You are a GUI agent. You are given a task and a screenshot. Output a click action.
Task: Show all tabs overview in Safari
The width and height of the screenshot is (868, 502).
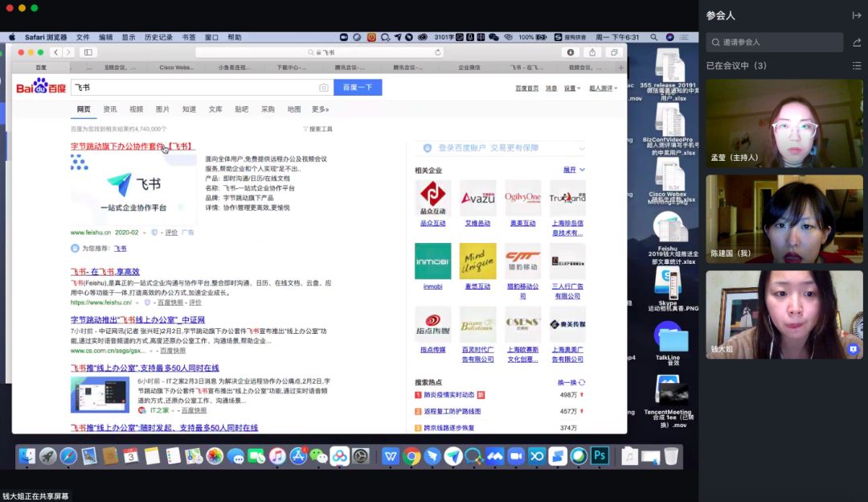[614, 52]
